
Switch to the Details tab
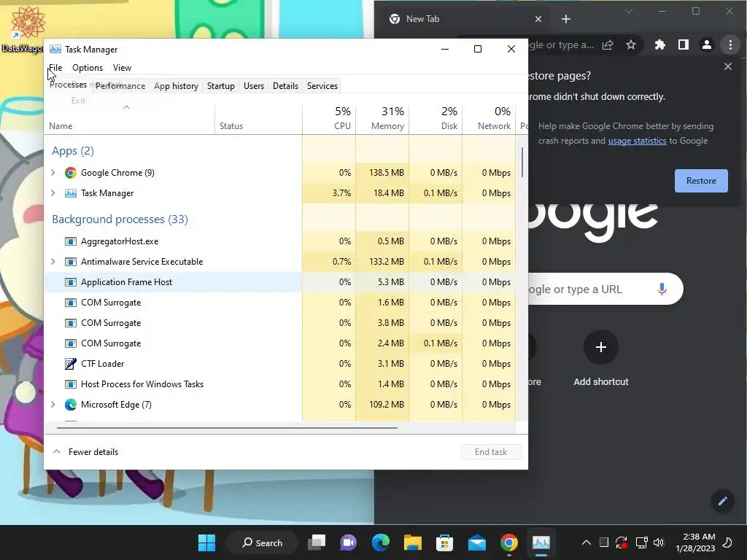pos(285,86)
